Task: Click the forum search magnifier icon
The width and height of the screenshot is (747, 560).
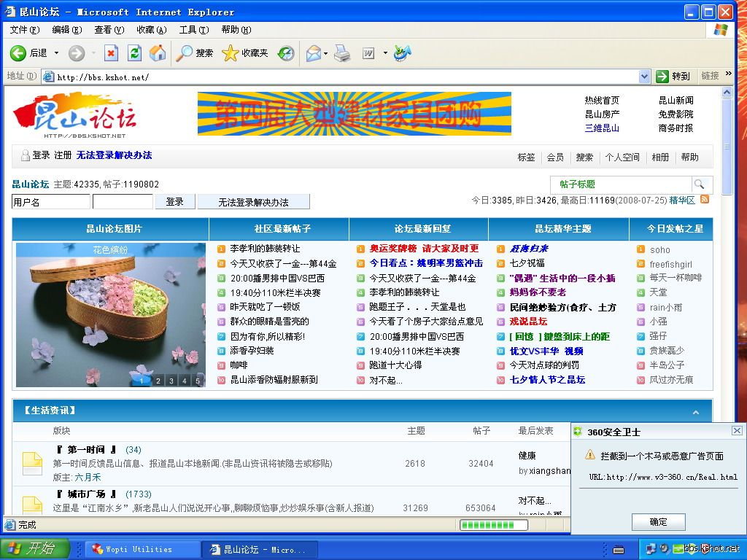Action: [x=699, y=184]
